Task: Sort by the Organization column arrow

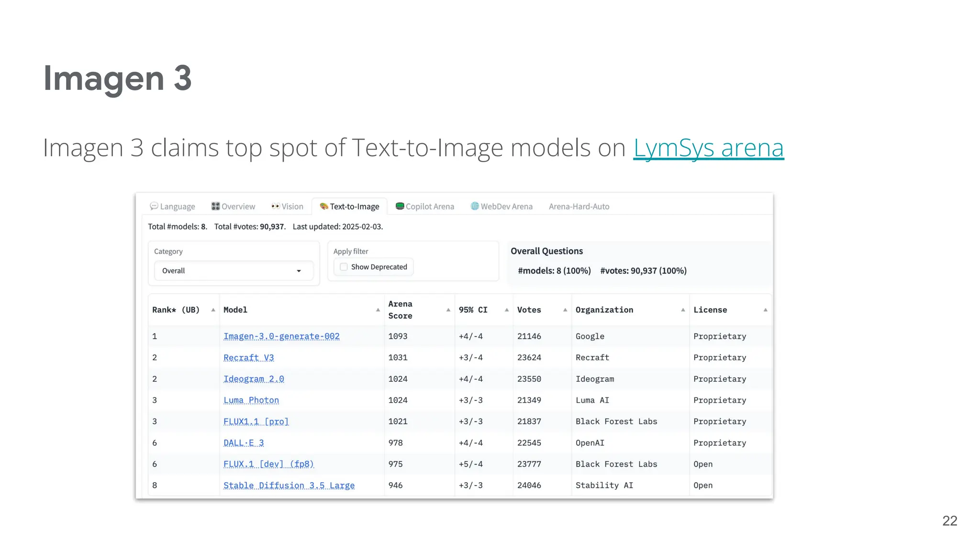Action: pos(683,310)
